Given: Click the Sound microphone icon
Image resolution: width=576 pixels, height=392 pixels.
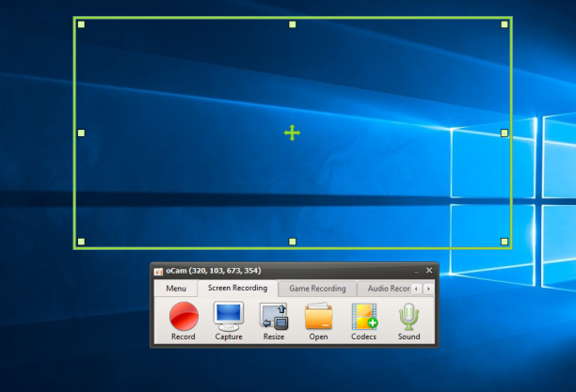Looking at the screenshot, I should click(408, 316).
